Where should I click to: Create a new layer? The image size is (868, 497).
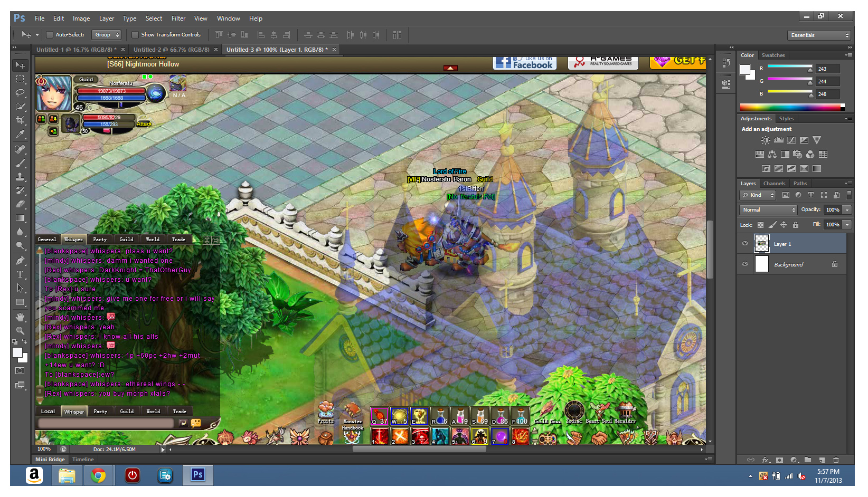[822, 460]
